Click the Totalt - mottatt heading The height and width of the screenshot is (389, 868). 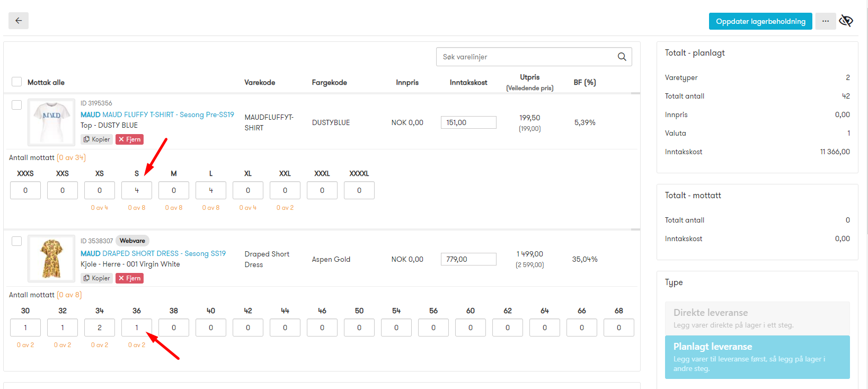tap(693, 196)
